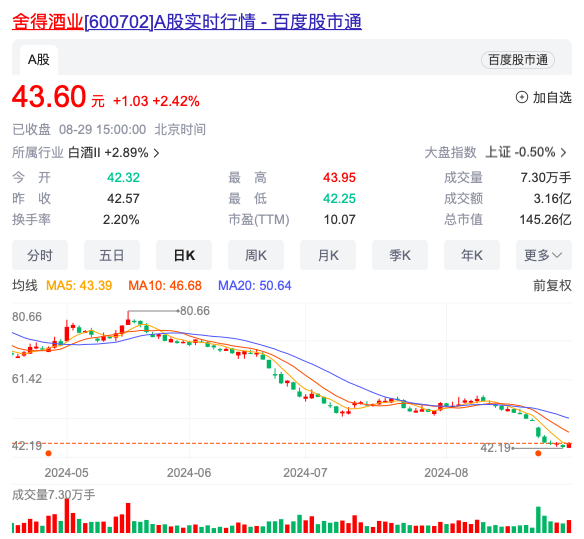Click the 42.19 low price annotation on chart

495,447
